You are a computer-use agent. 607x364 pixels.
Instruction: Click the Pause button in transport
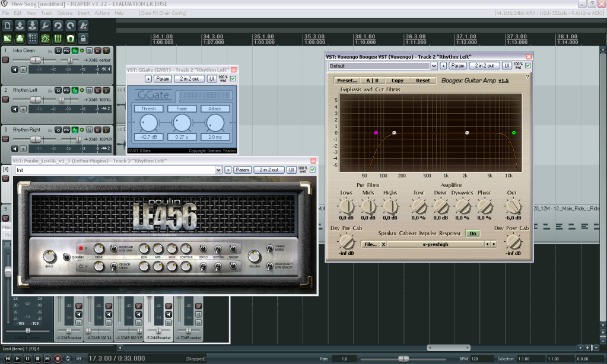coord(27,359)
